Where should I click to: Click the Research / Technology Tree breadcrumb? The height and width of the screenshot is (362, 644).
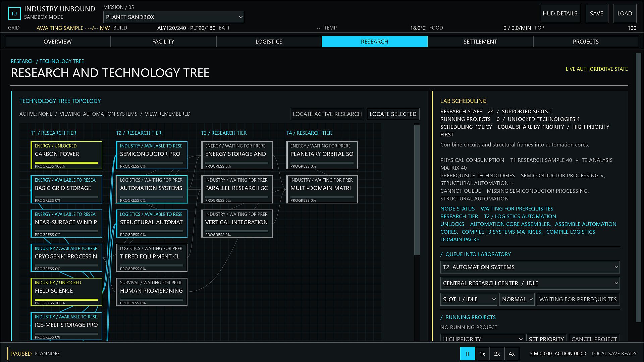(x=47, y=61)
